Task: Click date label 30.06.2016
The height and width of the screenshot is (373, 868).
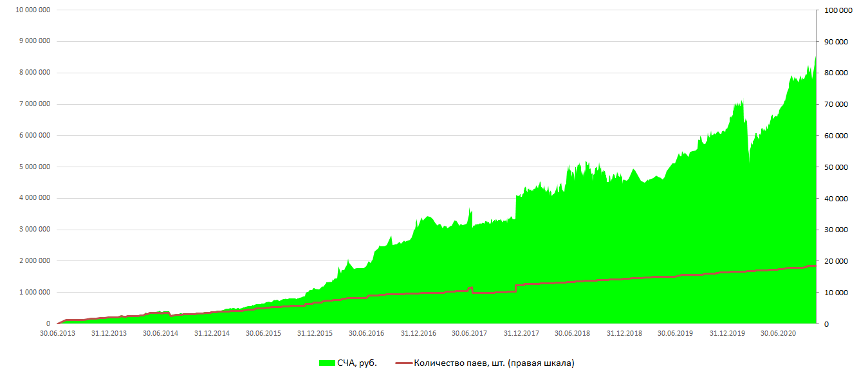Action: tap(367, 334)
